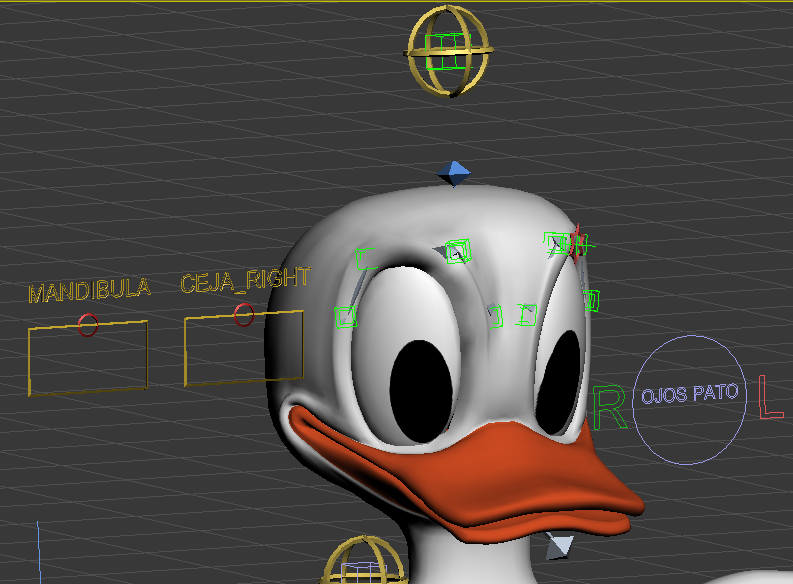The height and width of the screenshot is (584, 793).
Task: Select the green R eye control letter
Action: click(609, 408)
